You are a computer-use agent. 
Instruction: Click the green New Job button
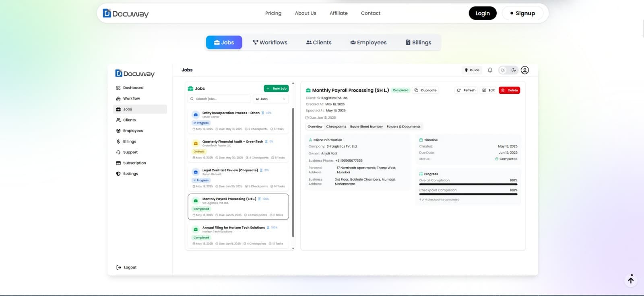tap(276, 88)
